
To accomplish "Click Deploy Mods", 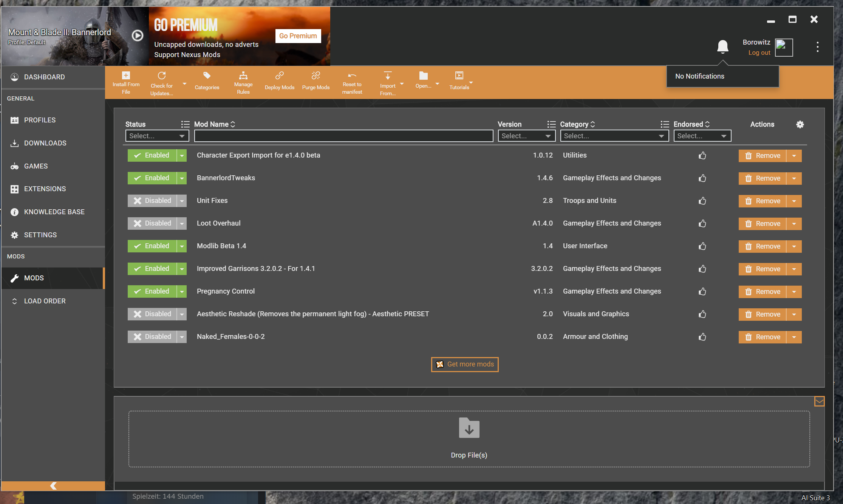I will pos(280,81).
